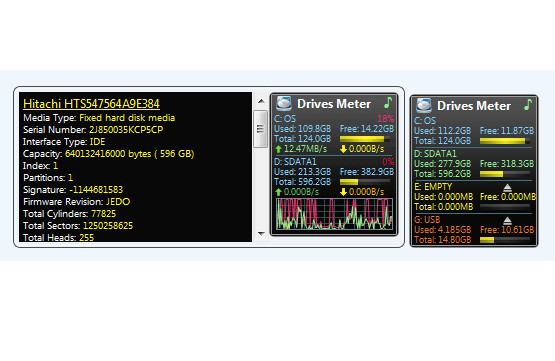555x361 pixels.
Task: Select the E: EMPTY drive label
Action: pos(433,187)
